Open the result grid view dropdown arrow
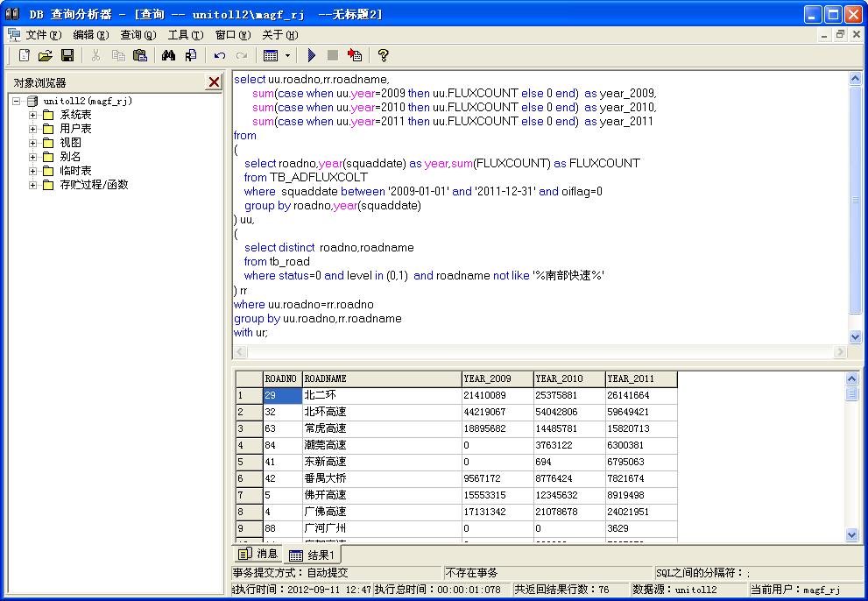The width and height of the screenshot is (868, 601). (286, 55)
